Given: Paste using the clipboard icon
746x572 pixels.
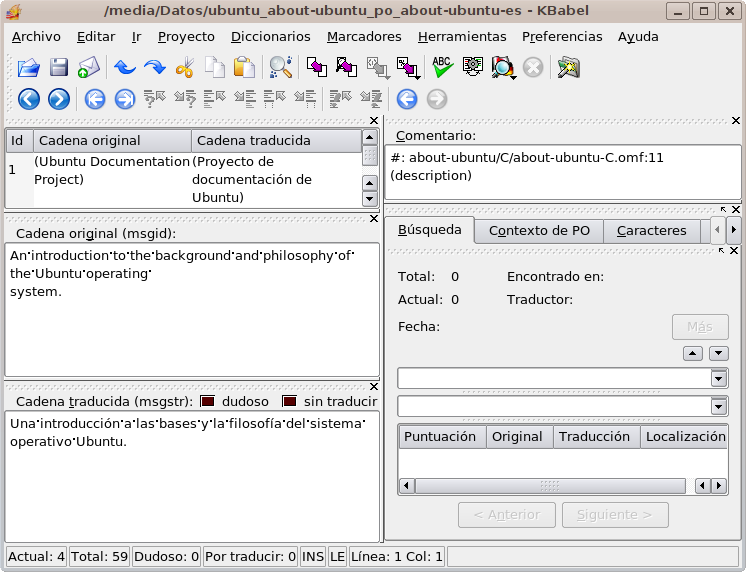Looking at the screenshot, I should [x=245, y=67].
